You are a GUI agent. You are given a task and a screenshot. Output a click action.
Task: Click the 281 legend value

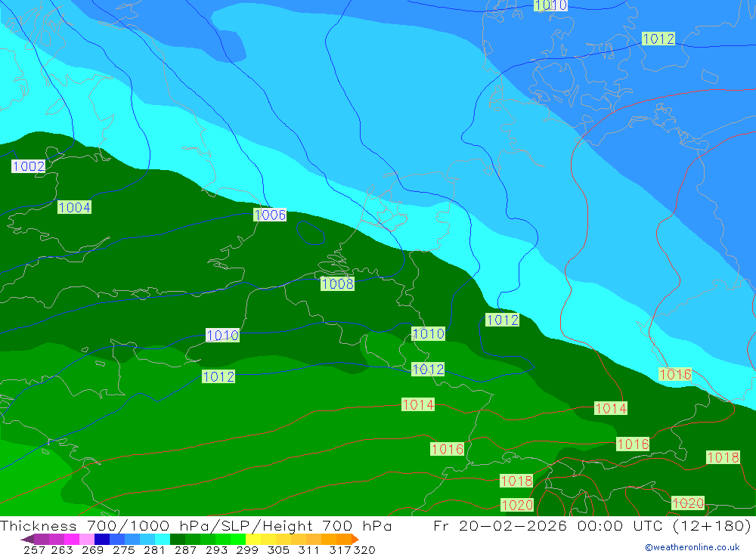(x=154, y=549)
